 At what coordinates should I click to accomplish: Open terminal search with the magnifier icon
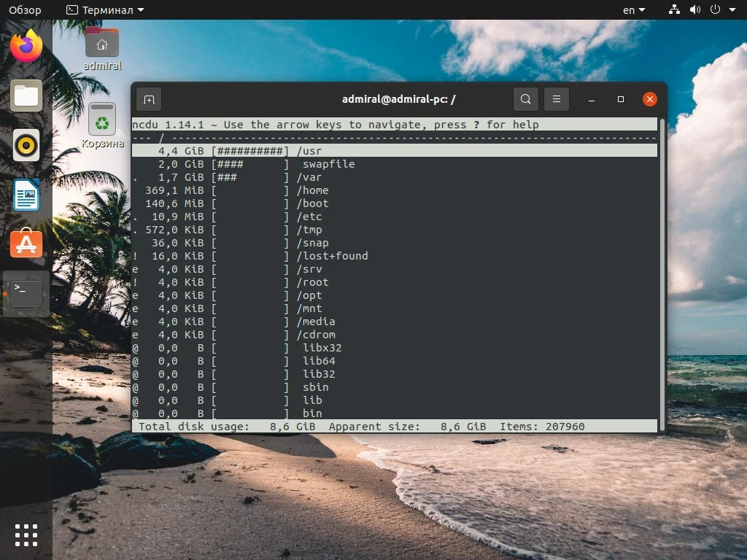[525, 99]
